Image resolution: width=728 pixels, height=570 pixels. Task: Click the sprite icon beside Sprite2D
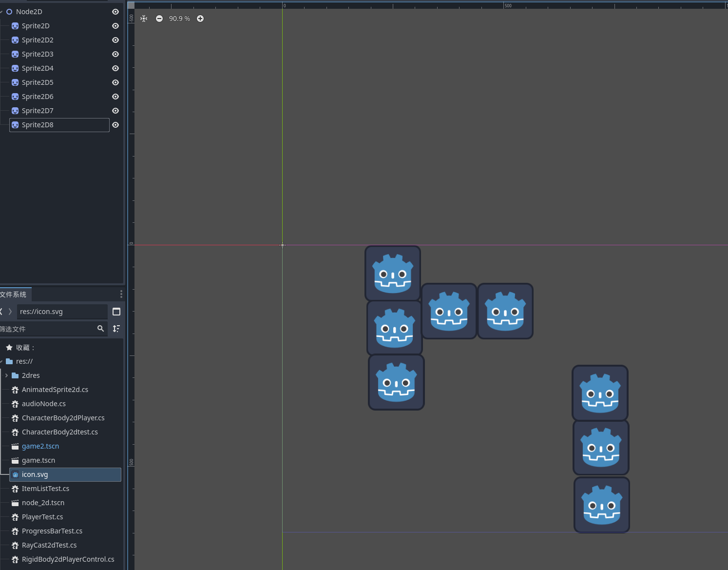click(15, 26)
